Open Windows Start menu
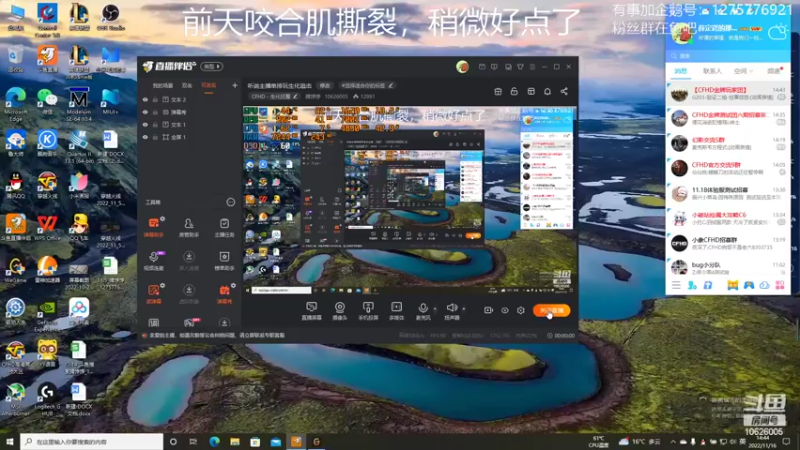Screen dimensions: 800x450 pos(10,441)
